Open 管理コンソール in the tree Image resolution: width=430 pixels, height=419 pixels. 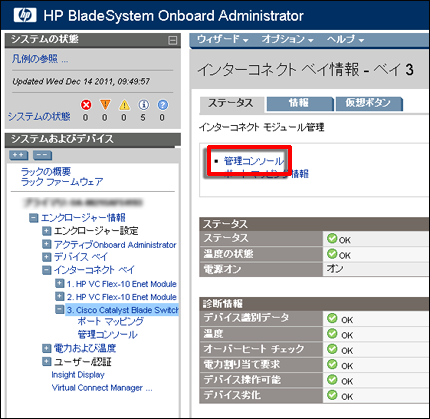click(x=107, y=334)
